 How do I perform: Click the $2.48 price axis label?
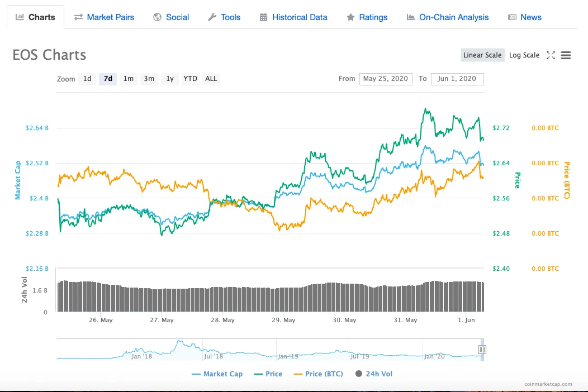(501, 233)
